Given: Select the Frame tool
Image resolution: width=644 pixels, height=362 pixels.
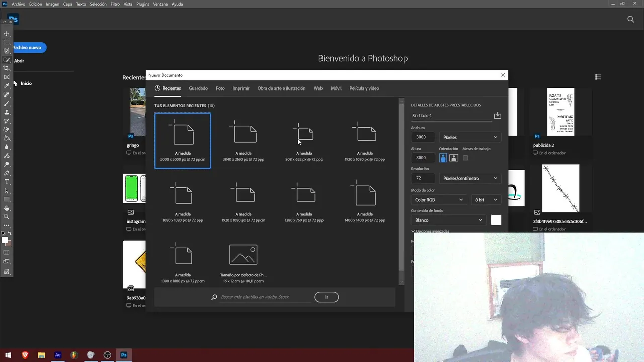Looking at the screenshot, I should pyautogui.click(x=7, y=77).
